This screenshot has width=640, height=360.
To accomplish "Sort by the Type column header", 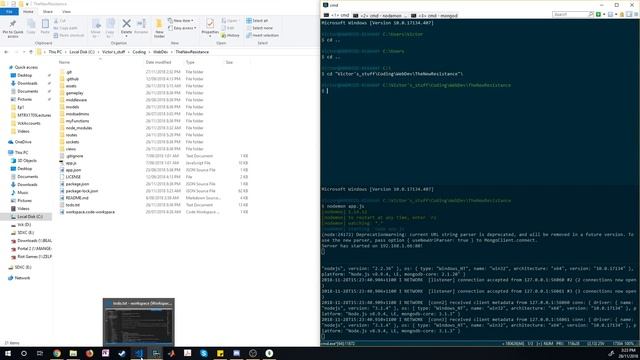I will pos(190,62).
